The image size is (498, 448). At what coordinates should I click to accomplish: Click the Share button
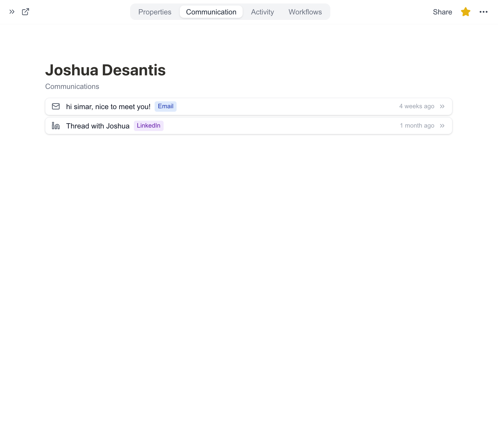442,12
